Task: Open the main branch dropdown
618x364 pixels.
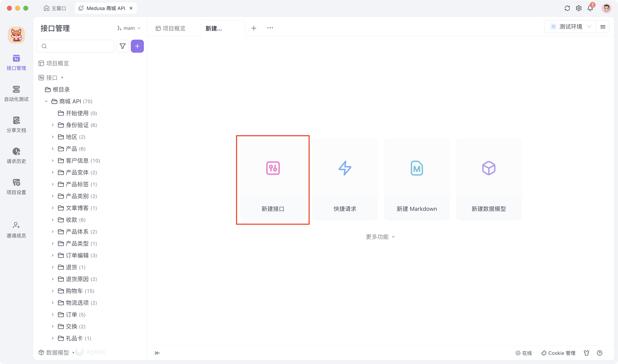Action: 129,28
